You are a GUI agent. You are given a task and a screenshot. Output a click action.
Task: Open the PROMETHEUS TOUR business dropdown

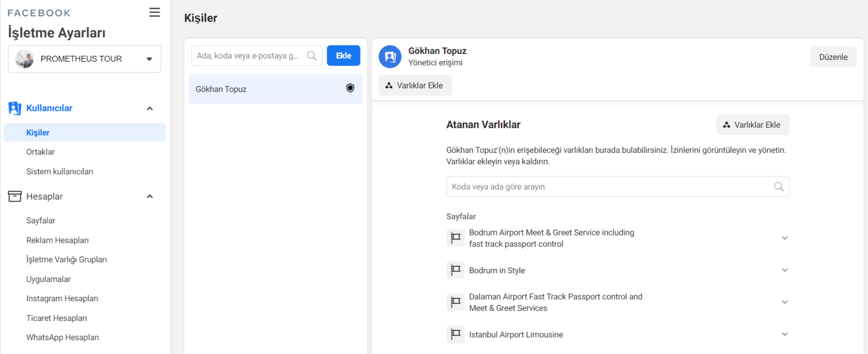click(x=85, y=59)
